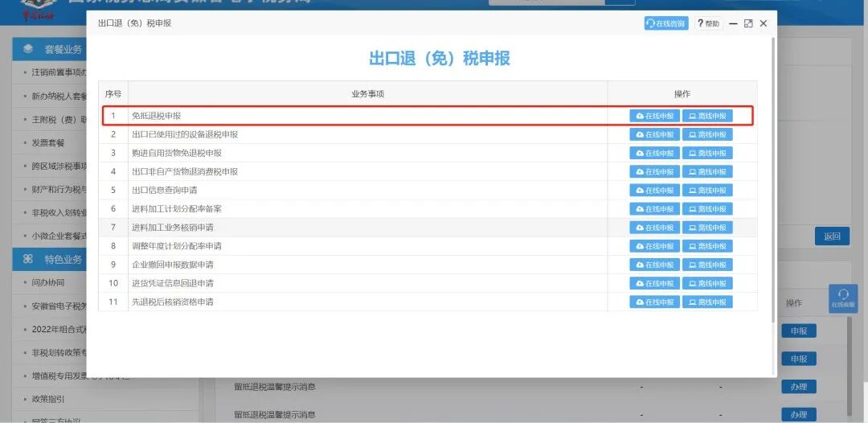Select row text 购进自用货物免退税申报
The width and height of the screenshot is (868, 423).
[x=177, y=153]
